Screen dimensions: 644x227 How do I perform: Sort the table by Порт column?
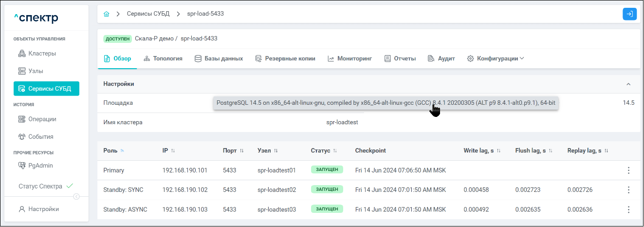pos(241,151)
